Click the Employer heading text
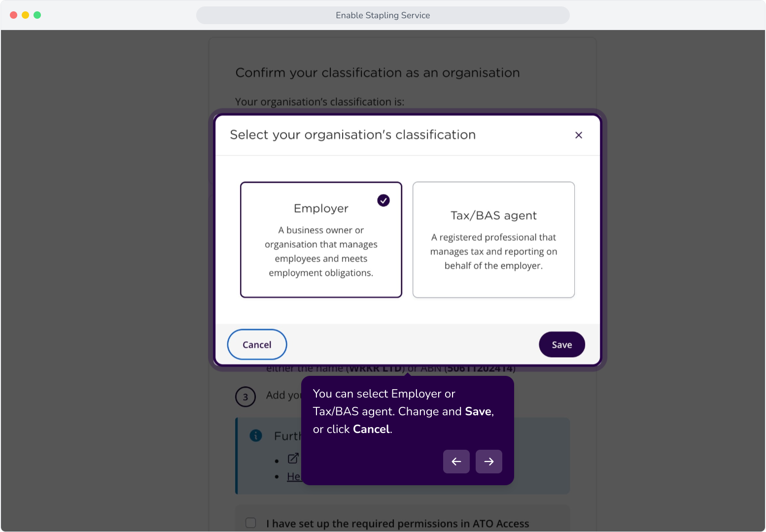This screenshot has height=532, width=766. pos(321,208)
